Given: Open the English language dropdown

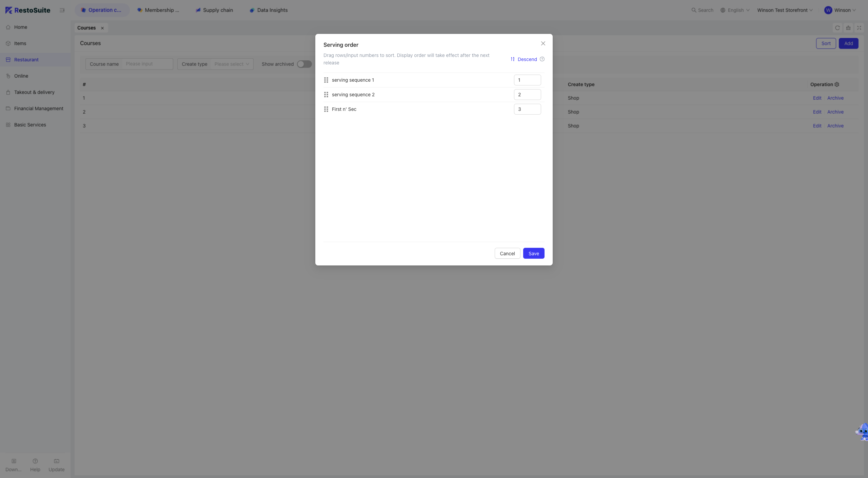Looking at the screenshot, I should tap(735, 10).
